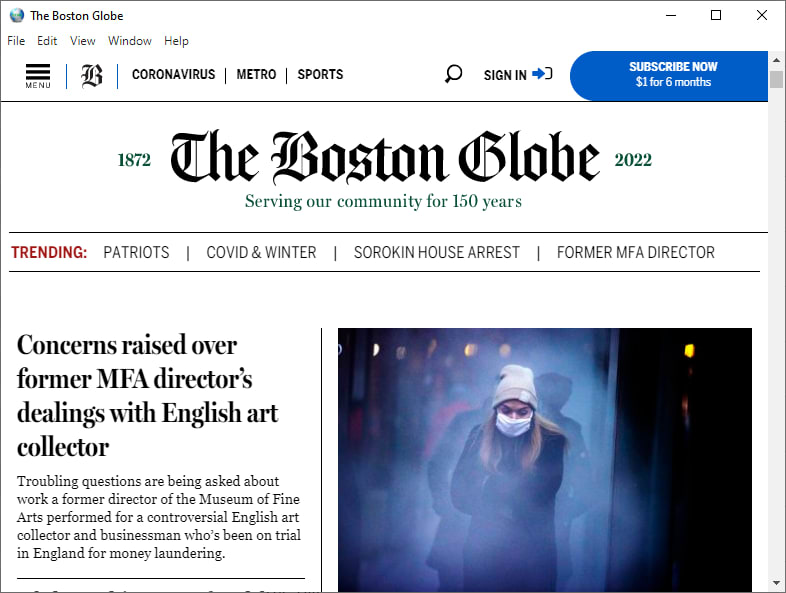This screenshot has width=786, height=593.
Task: Click The Boston Globe masthead logo
Action: [384, 157]
